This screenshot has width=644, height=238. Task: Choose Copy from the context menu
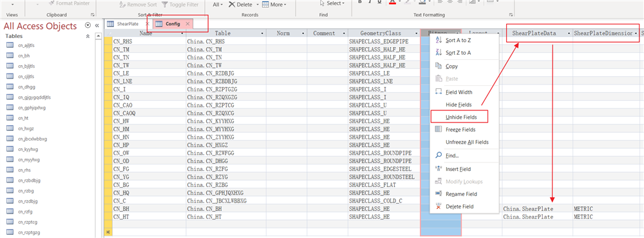pyautogui.click(x=464, y=66)
